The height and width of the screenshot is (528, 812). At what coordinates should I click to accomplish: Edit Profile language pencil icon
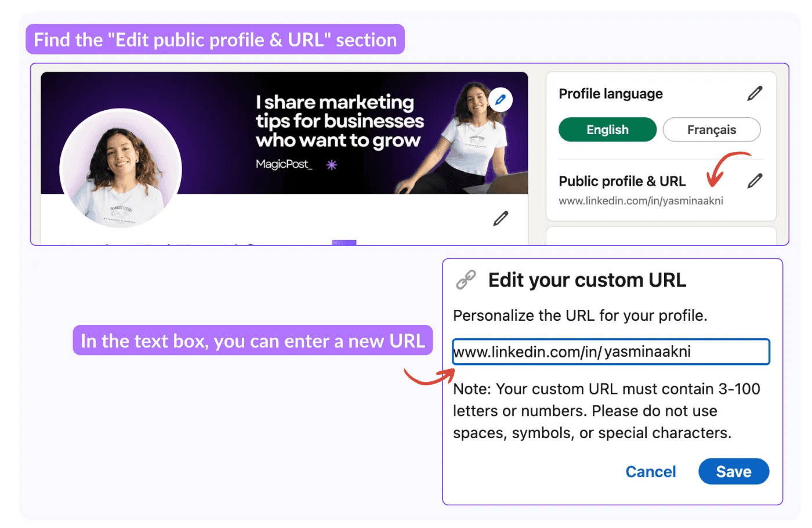[755, 93]
